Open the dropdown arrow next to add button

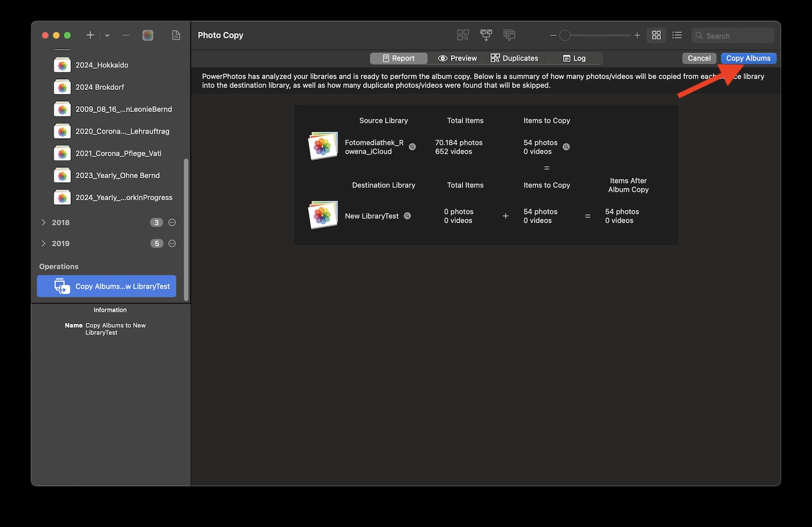(107, 35)
